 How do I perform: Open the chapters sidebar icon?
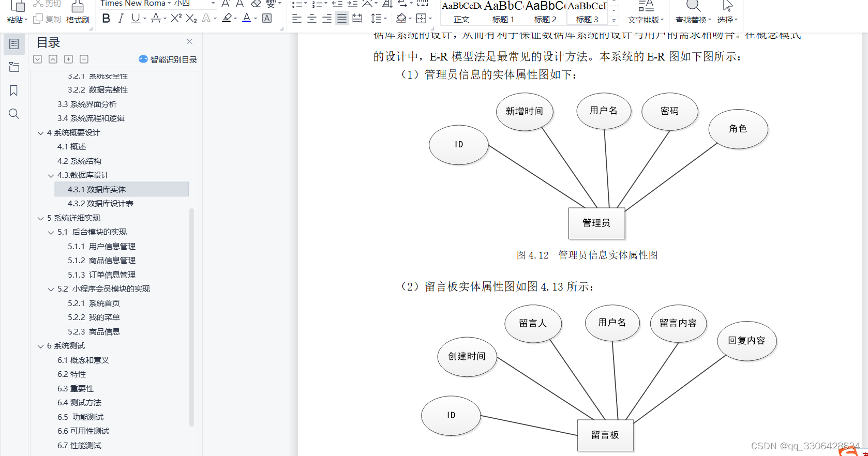point(14,67)
